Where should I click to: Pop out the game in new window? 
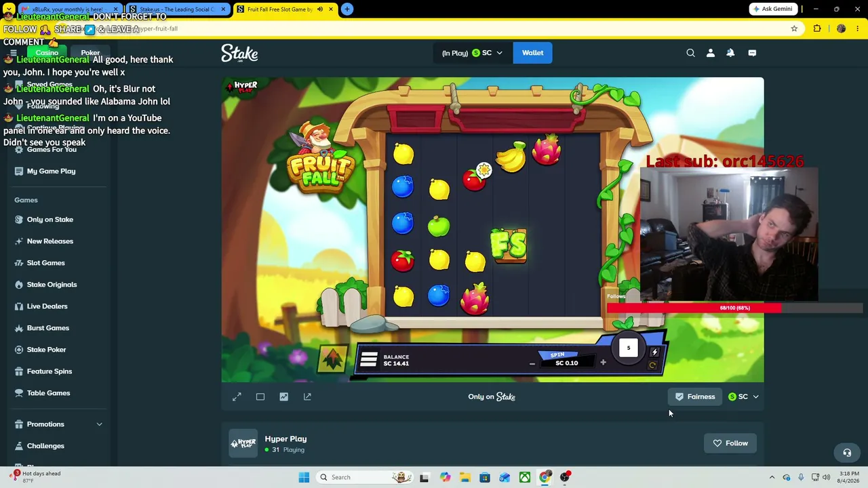tap(307, 396)
